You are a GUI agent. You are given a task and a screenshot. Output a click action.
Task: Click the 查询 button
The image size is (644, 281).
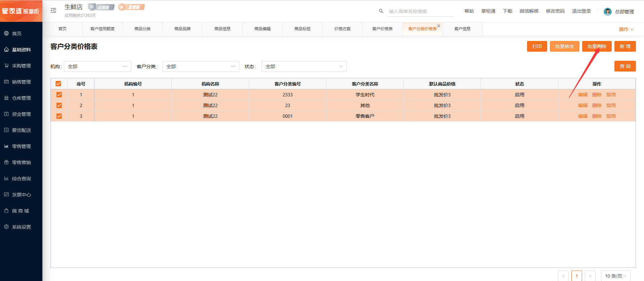point(625,66)
